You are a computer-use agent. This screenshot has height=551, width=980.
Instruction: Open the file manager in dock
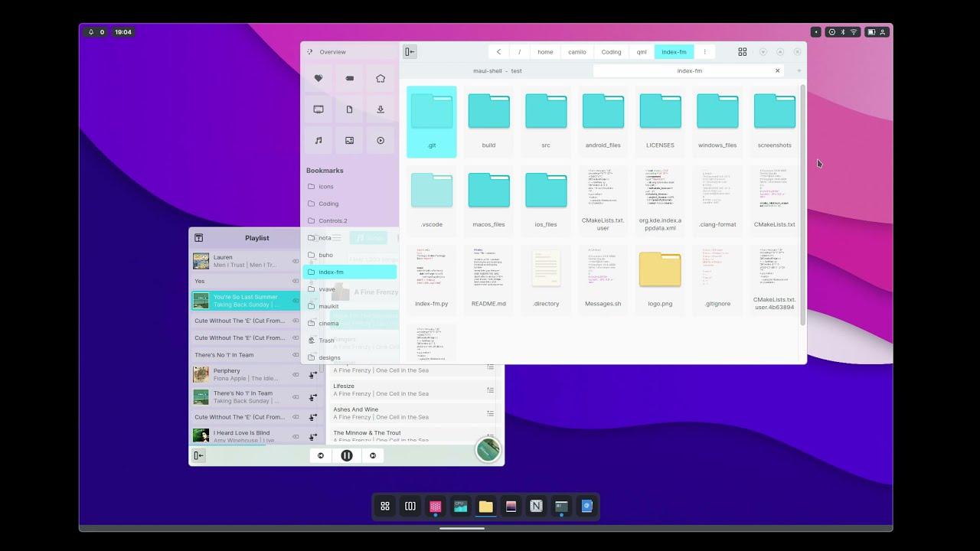pos(485,506)
